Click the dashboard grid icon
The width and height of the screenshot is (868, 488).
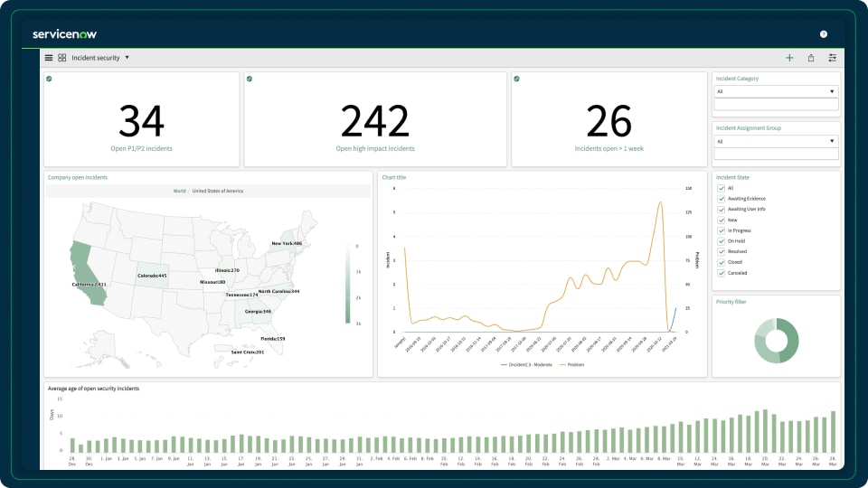click(x=62, y=58)
